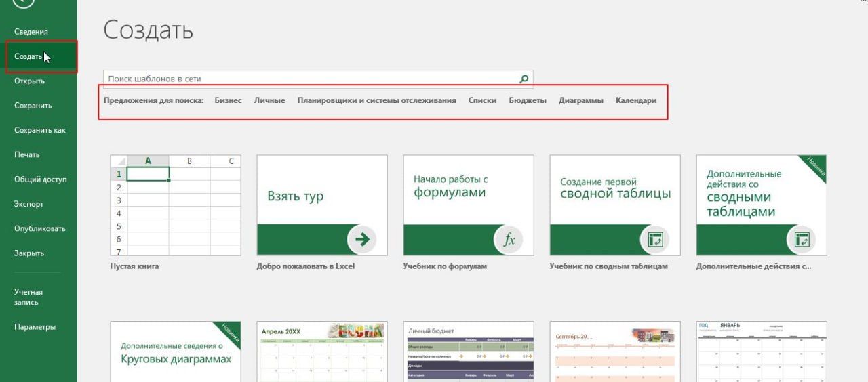
Task: Click the green arrow icon on Взять тур
Action: [x=363, y=238]
